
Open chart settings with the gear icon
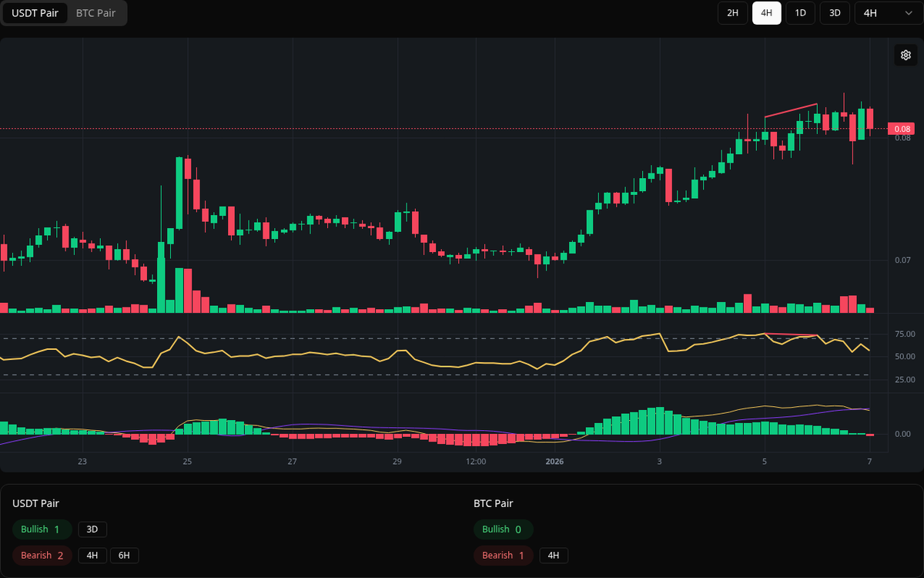[906, 55]
